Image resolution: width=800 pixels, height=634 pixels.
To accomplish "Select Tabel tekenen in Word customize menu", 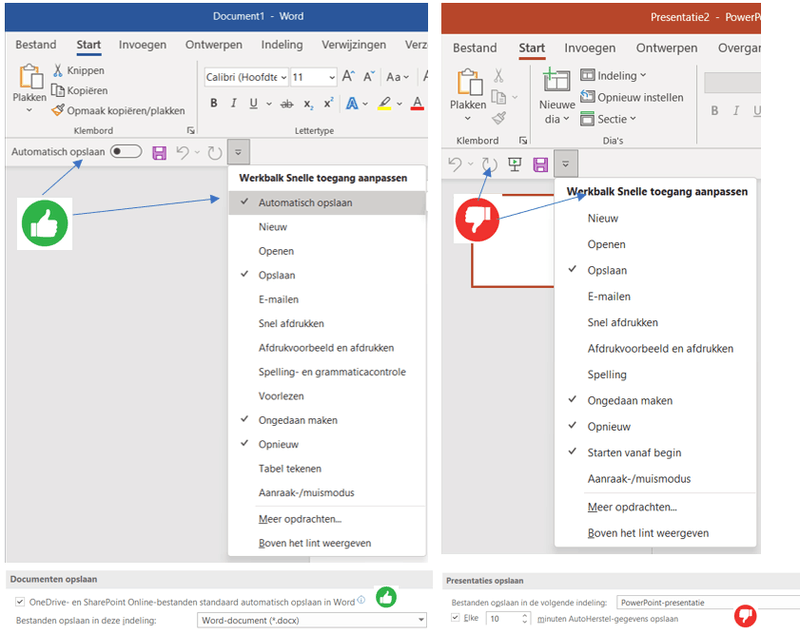I will click(x=327, y=468).
